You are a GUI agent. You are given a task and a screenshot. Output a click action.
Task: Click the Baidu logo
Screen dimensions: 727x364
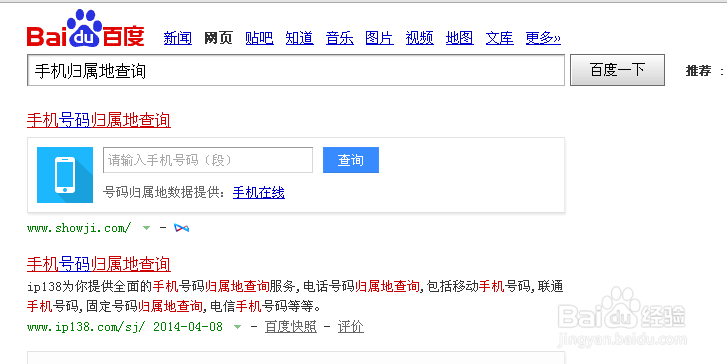pyautogui.click(x=86, y=29)
